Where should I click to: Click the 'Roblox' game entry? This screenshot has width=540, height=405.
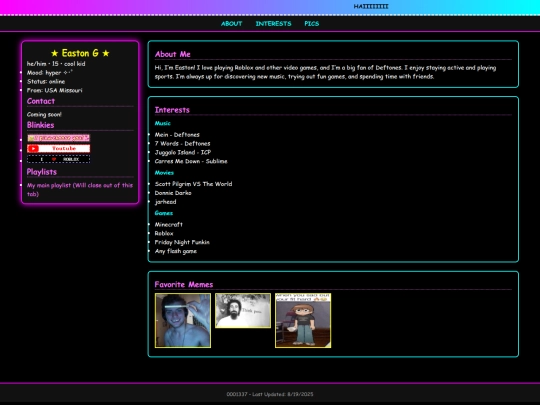point(164,233)
